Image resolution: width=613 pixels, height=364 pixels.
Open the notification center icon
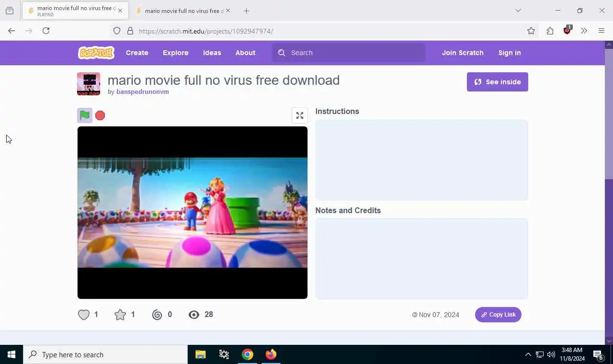(598, 354)
